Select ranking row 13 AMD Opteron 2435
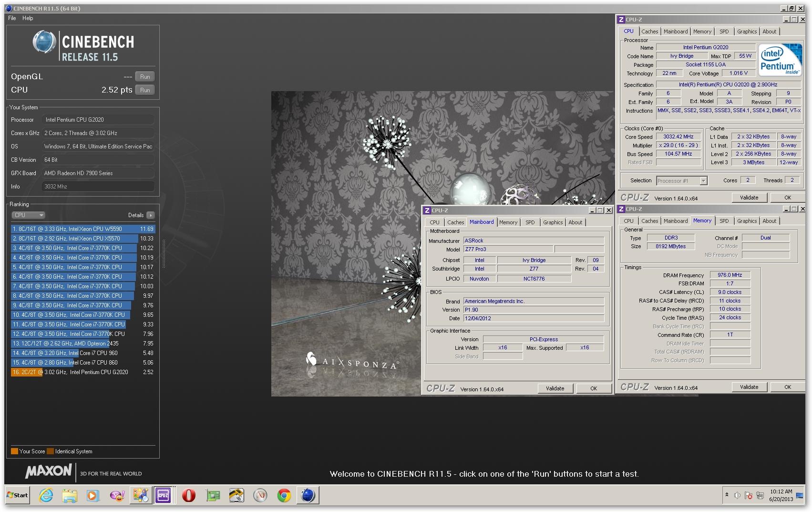812x512 pixels. pyautogui.click(x=83, y=344)
